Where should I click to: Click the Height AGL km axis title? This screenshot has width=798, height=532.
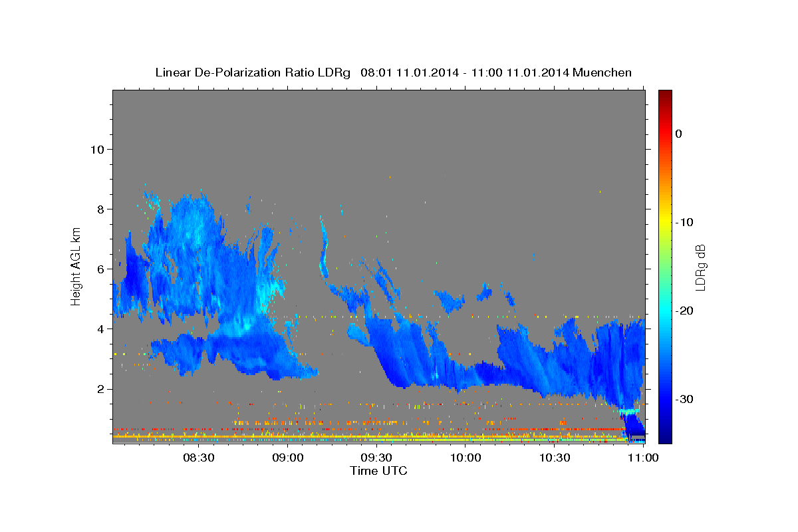76,266
